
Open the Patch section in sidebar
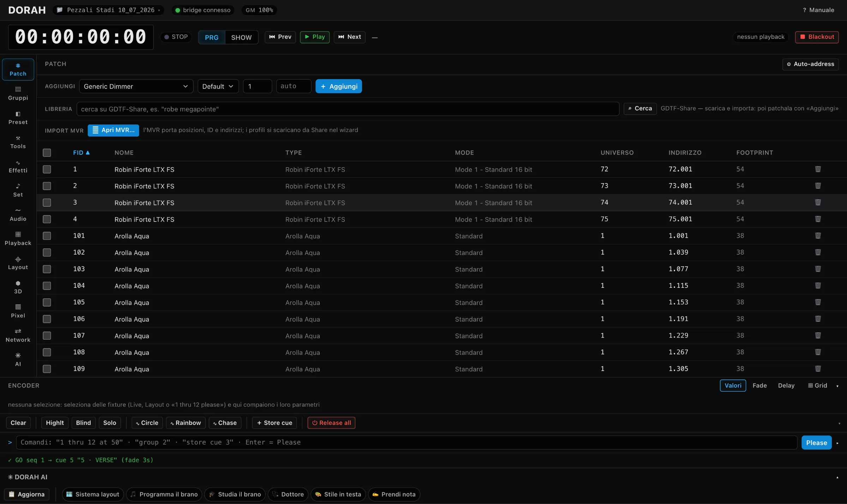tap(18, 69)
